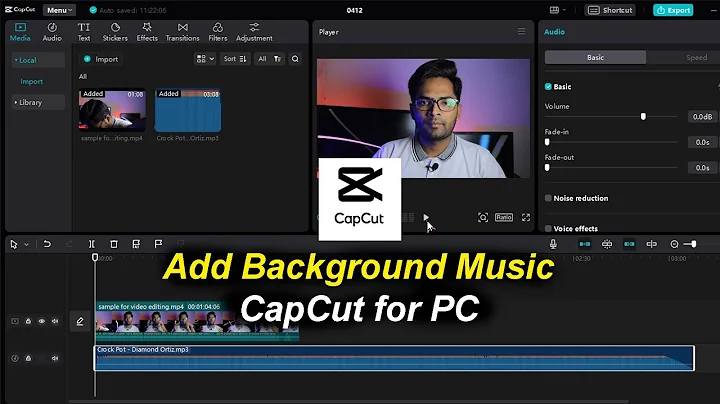Open the grid view mode dropdown
The height and width of the screenshot is (404, 720).
(205, 59)
